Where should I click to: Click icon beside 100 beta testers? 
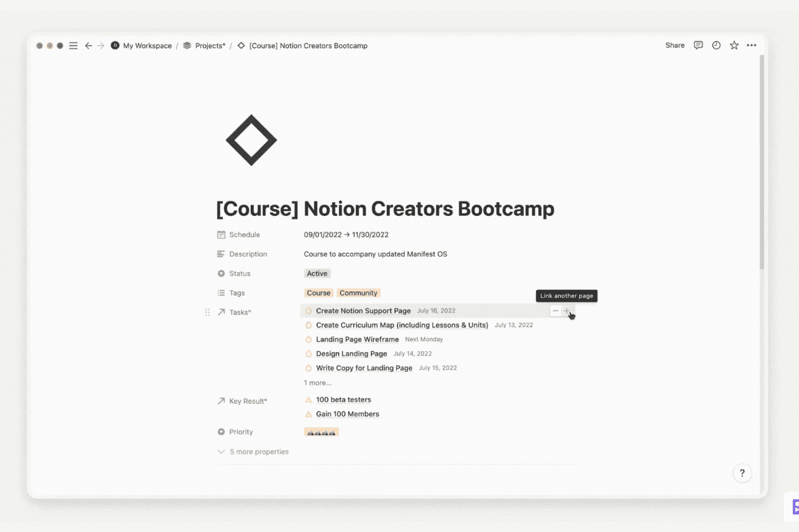click(x=308, y=400)
